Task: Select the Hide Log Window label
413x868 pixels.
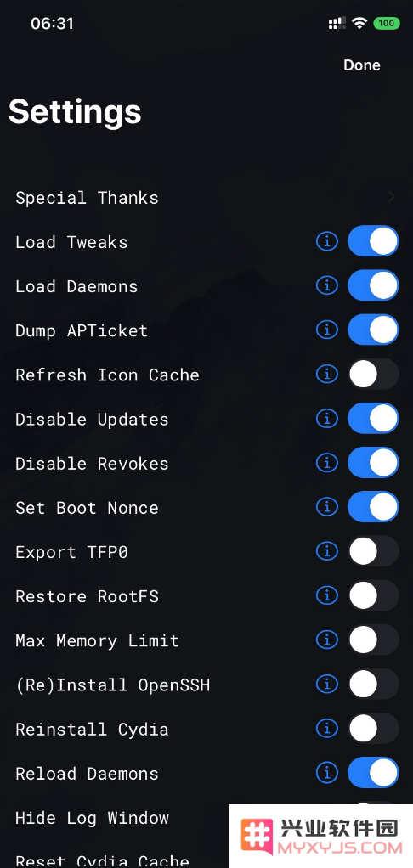Action: pos(92,818)
